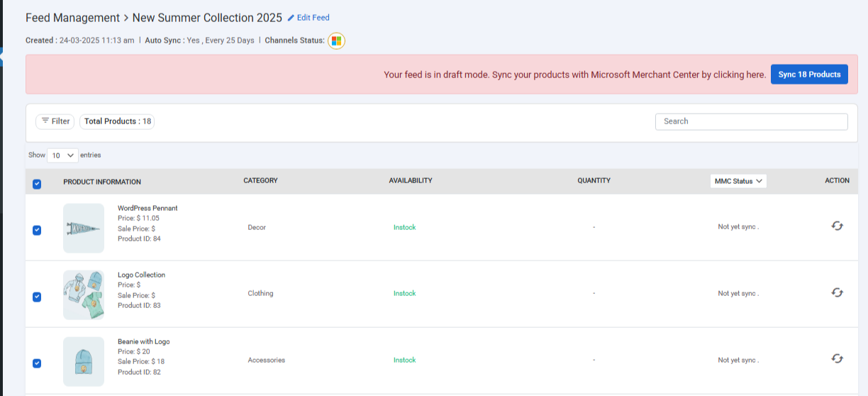
Task: Click the CATEGORY column header
Action: click(x=260, y=180)
